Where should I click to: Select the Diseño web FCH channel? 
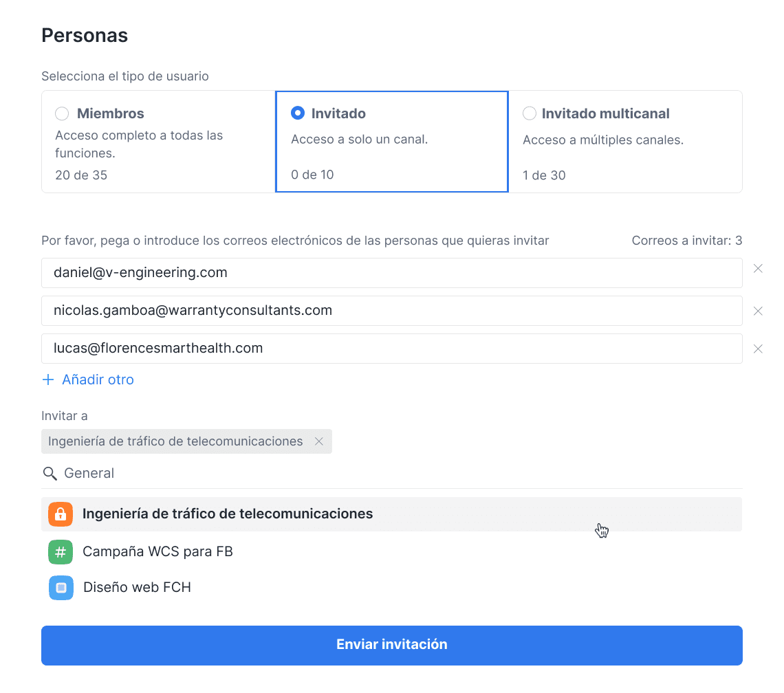coord(136,588)
